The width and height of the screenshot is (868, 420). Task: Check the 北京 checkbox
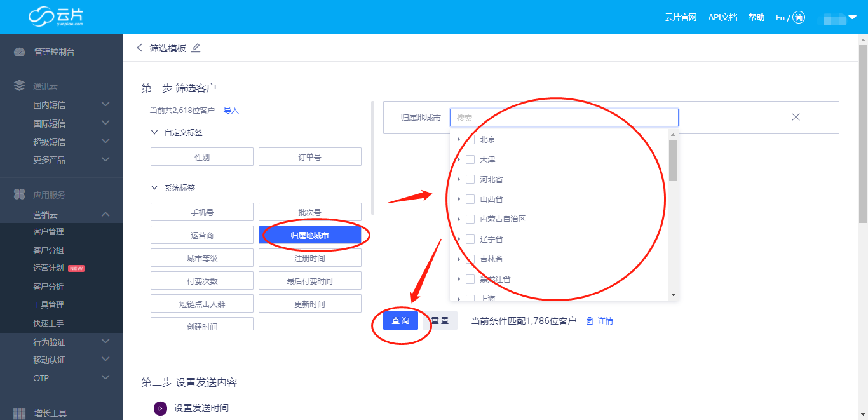[x=470, y=139]
